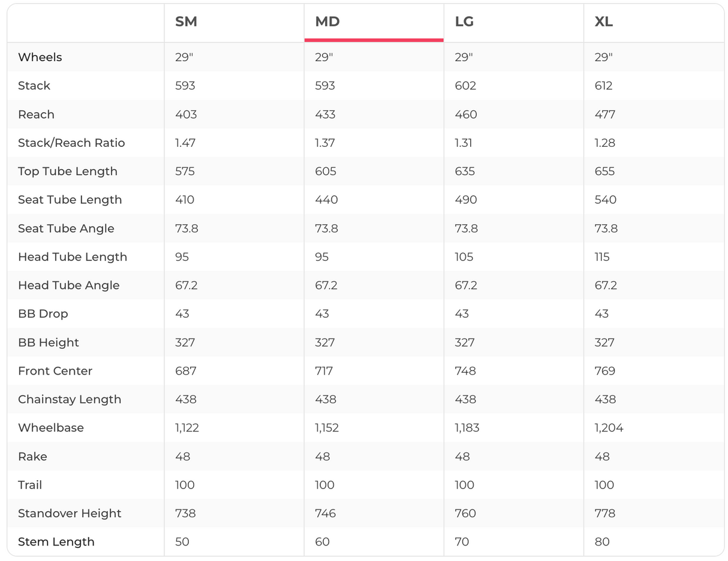Image resolution: width=728 pixels, height=561 pixels.
Task: Select the Stem Length row label
Action: point(56,542)
